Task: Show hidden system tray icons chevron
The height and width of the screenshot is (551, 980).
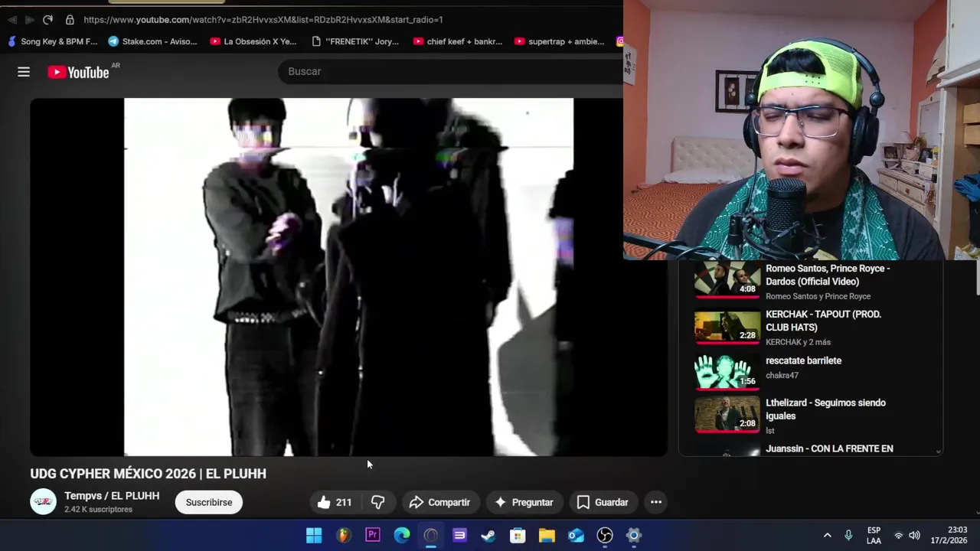Action: [x=827, y=535]
